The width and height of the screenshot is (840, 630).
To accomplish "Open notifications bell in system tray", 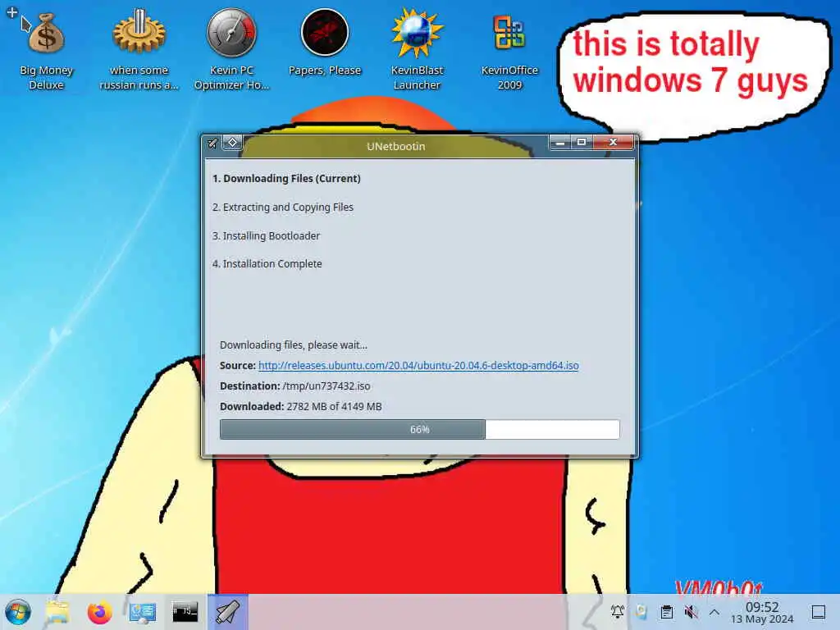I will coord(618,612).
